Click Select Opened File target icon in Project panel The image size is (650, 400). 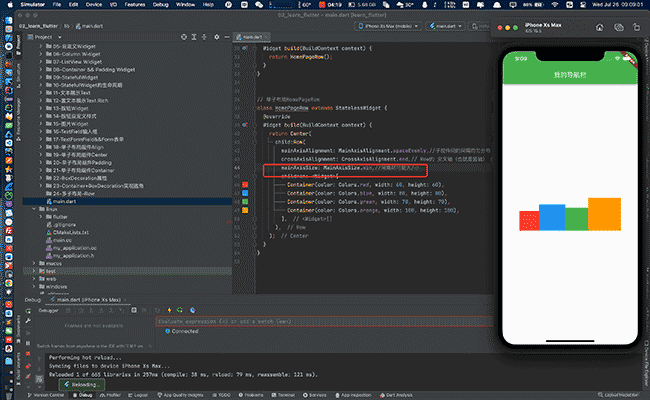[x=184, y=37]
